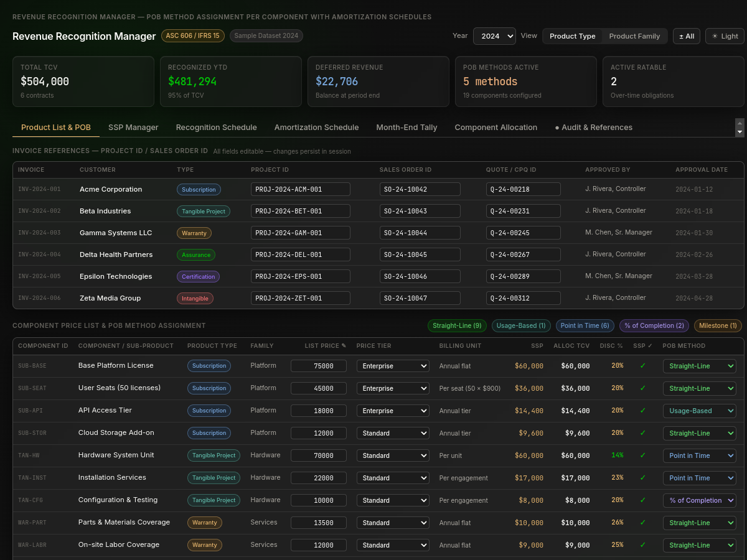Open POB method dropdown for Base Platform License

(699, 366)
